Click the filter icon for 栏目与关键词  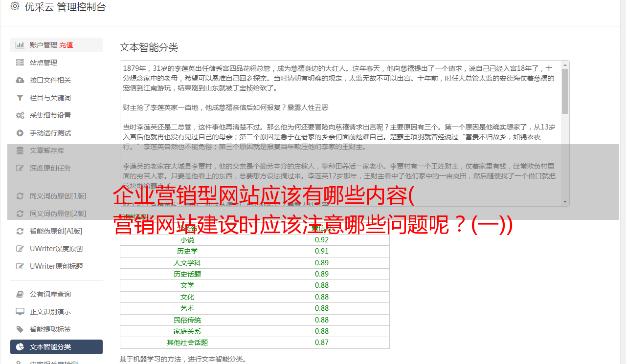tap(20, 98)
